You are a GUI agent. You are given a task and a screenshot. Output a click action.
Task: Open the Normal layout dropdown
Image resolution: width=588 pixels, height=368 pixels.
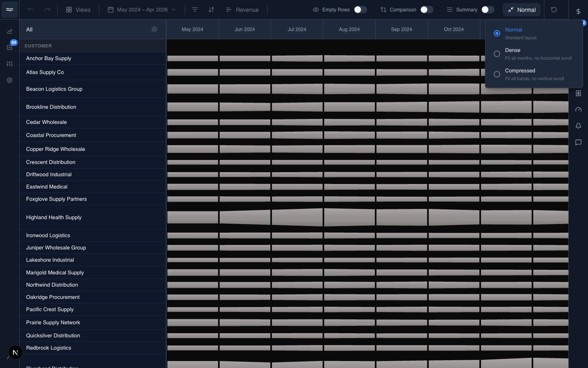coord(521,9)
